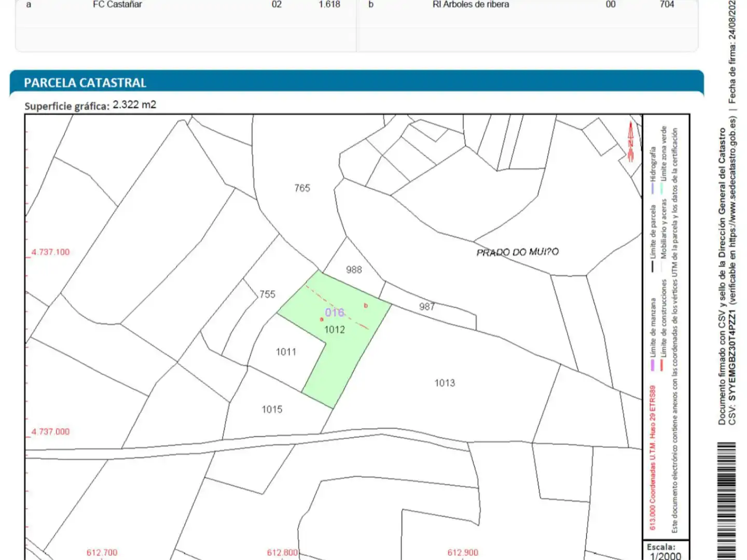Select parcel label 987
Image resolution: width=747 pixels, height=560 pixels.
click(427, 306)
